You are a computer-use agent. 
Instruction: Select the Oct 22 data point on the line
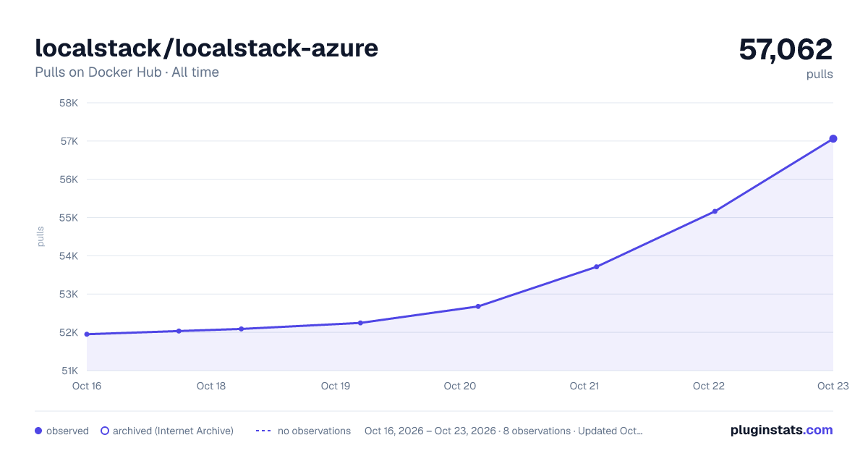[715, 211]
